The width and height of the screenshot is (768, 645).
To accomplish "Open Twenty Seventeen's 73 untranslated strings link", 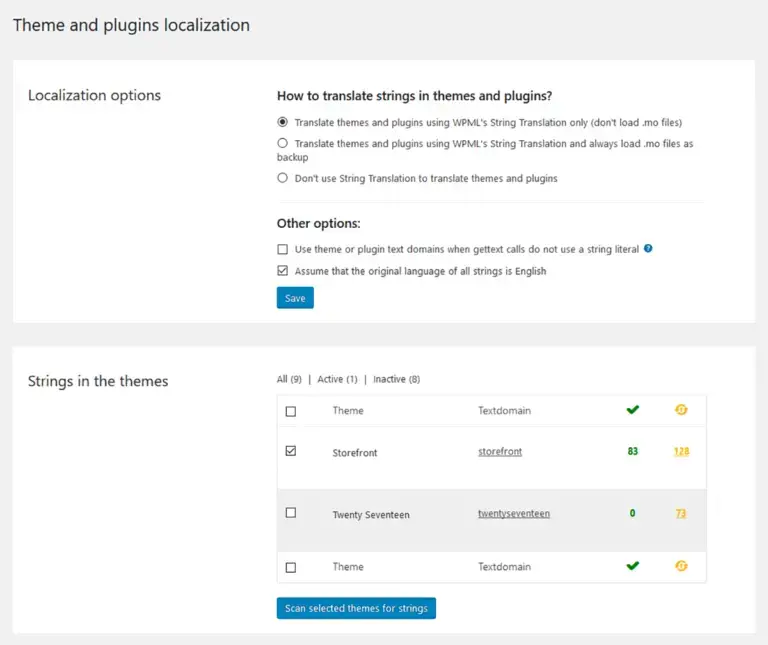I will coord(681,513).
